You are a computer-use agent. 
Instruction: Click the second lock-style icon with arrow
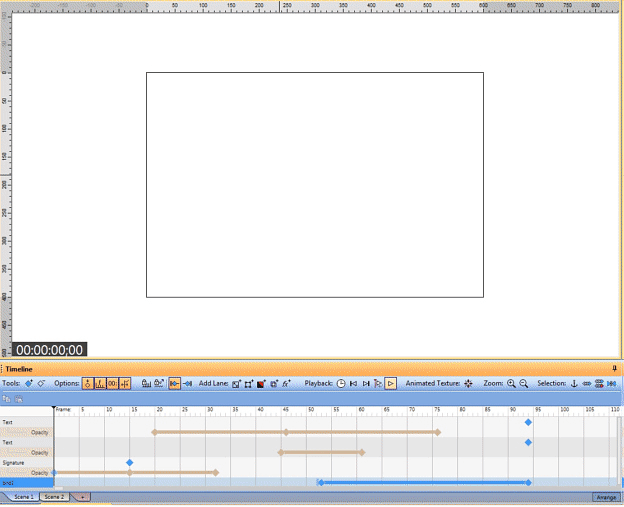pos(159,383)
